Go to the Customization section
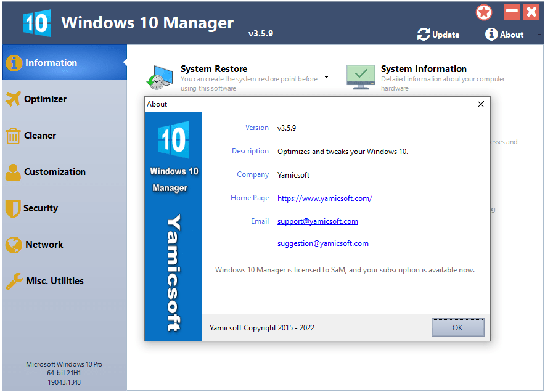545x392 pixels. pyautogui.click(x=65, y=172)
